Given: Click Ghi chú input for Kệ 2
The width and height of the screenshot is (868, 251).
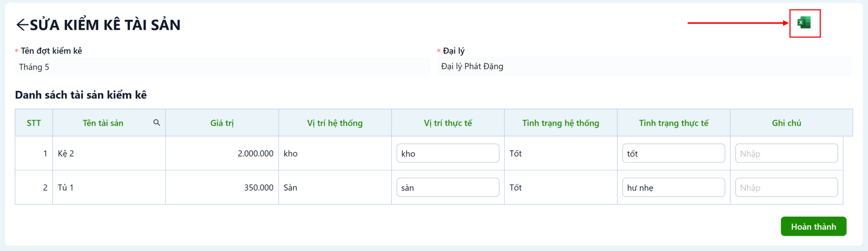Looking at the screenshot, I should tap(786, 153).
